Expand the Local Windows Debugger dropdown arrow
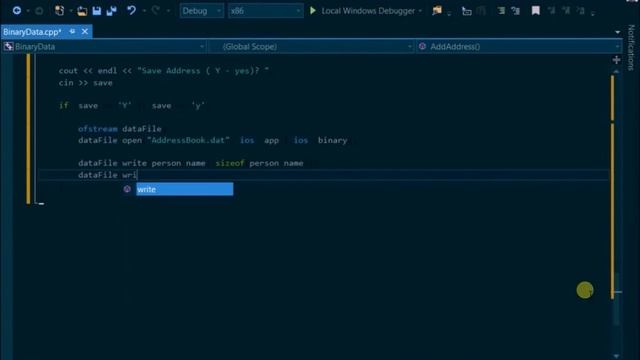The image size is (640, 360). tap(420, 11)
